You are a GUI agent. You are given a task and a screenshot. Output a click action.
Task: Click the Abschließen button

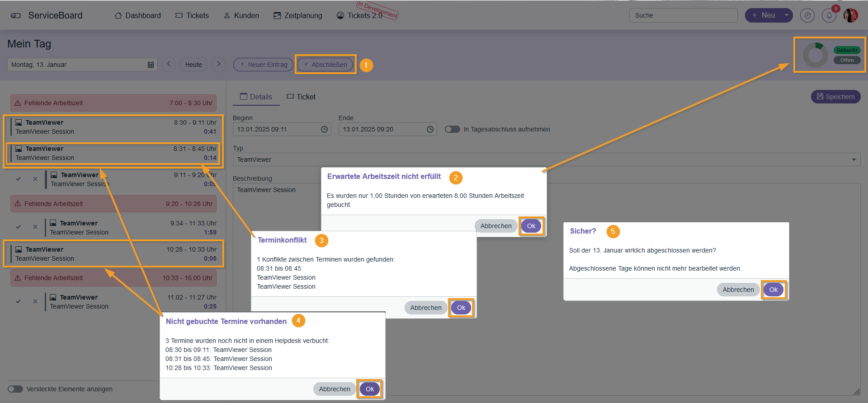pyautogui.click(x=325, y=65)
